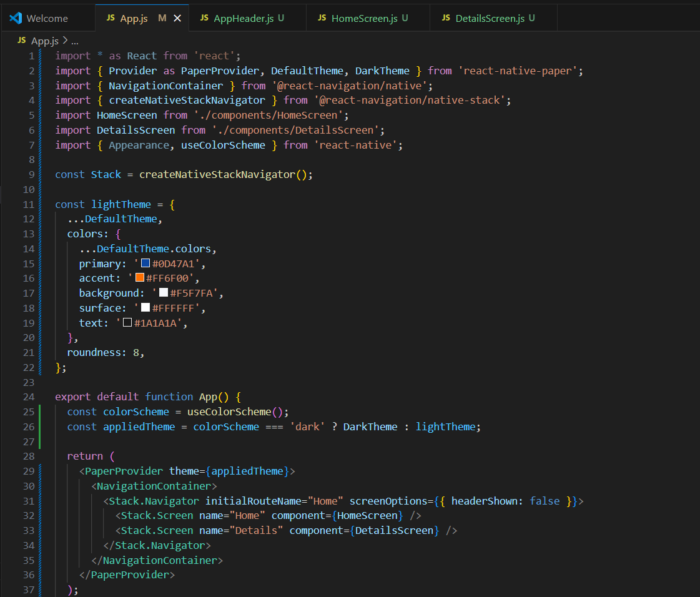Screen dimensions: 700x597
Task: Click line number 24 in the gutter
Action: (29, 397)
